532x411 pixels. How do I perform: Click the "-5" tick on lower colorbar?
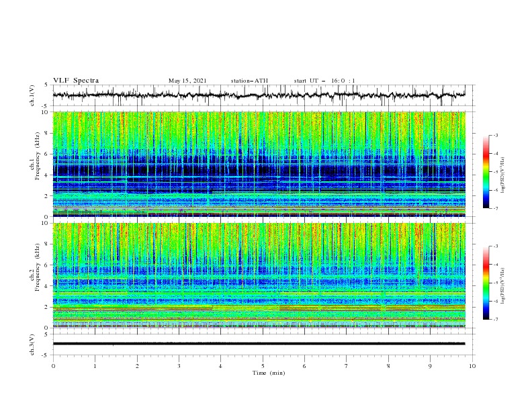point(496,283)
